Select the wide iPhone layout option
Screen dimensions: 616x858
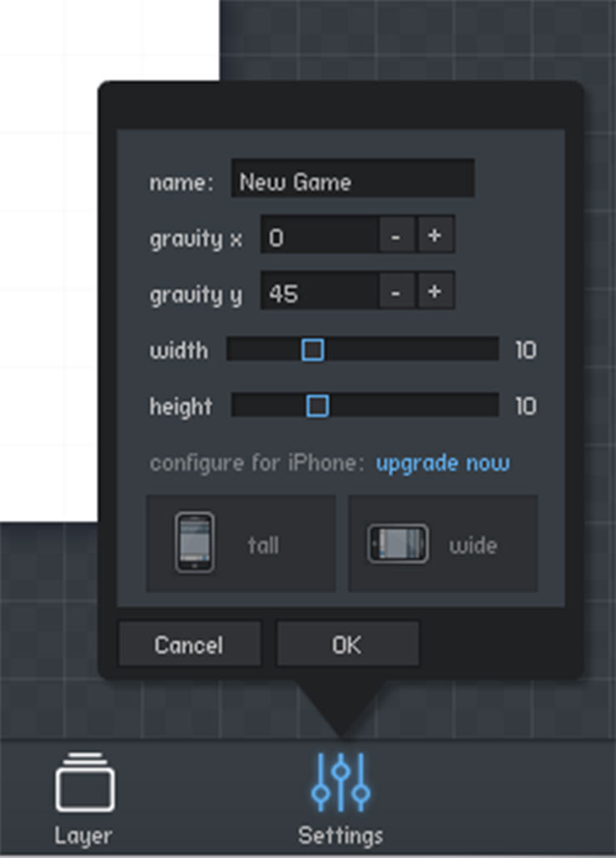[443, 543]
